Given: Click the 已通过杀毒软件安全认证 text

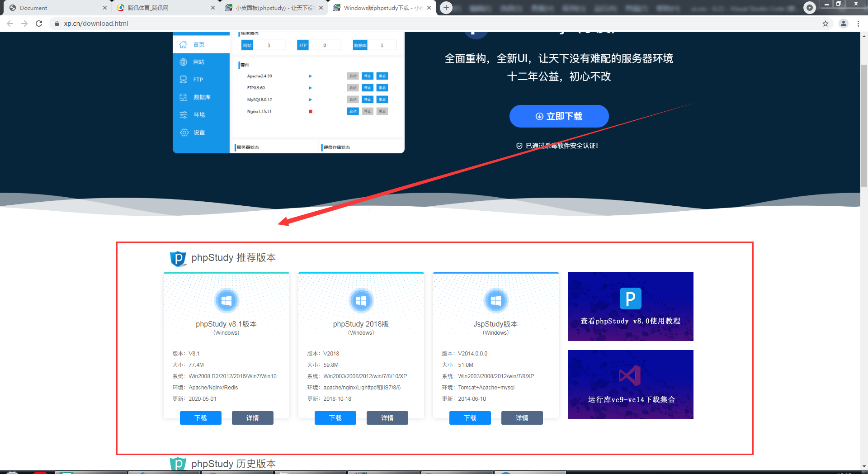Looking at the screenshot, I should click(x=561, y=146).
